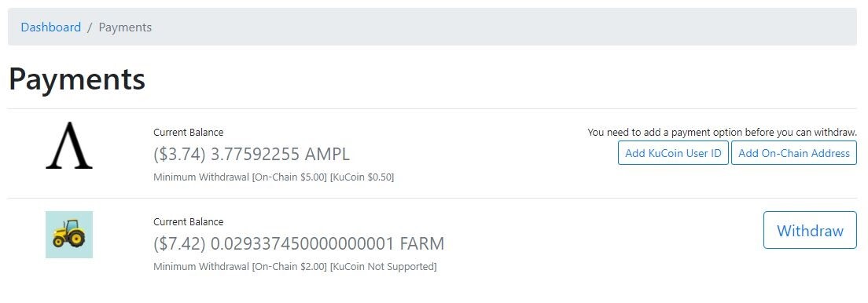Click the AMPL balance amount text

[252, 154]
